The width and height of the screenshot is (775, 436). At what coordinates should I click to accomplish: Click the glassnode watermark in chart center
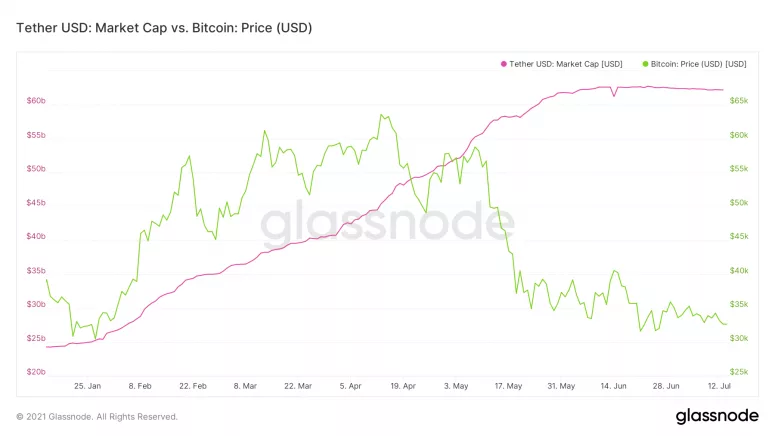388,223
